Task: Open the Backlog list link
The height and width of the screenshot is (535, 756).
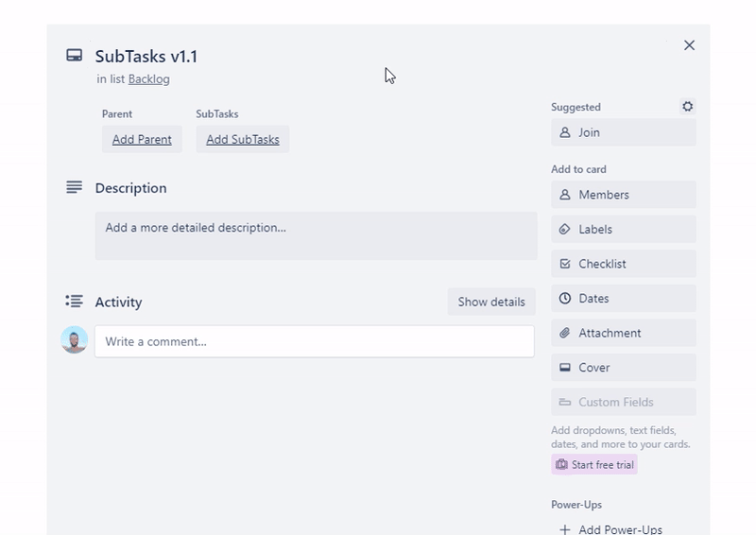Action: pos(149,79)
